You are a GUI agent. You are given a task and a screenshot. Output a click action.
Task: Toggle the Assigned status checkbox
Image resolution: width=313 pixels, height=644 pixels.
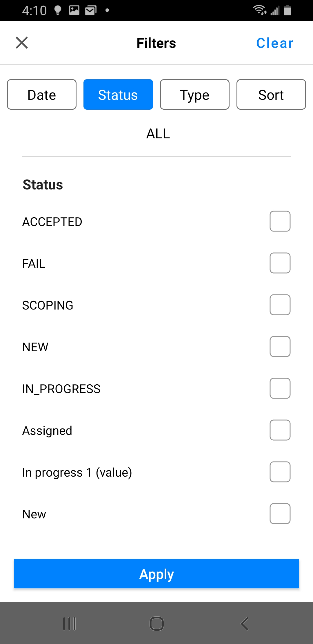pos(280,430)
